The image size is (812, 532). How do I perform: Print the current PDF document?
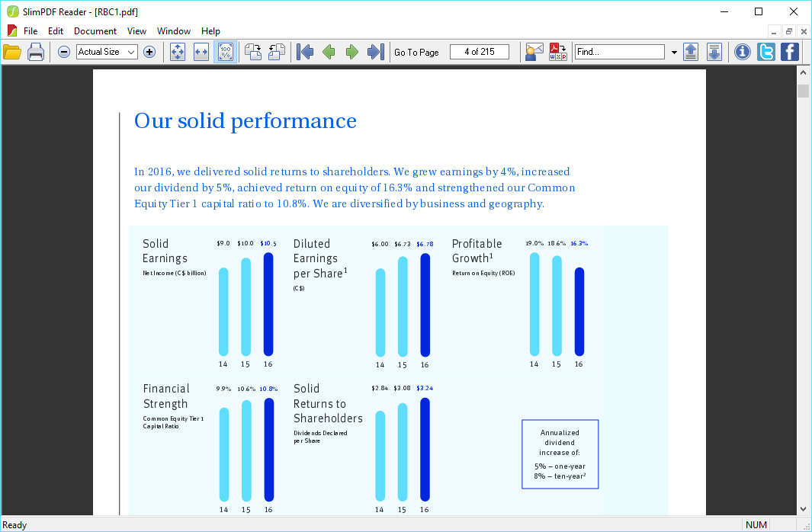(35, 51)
